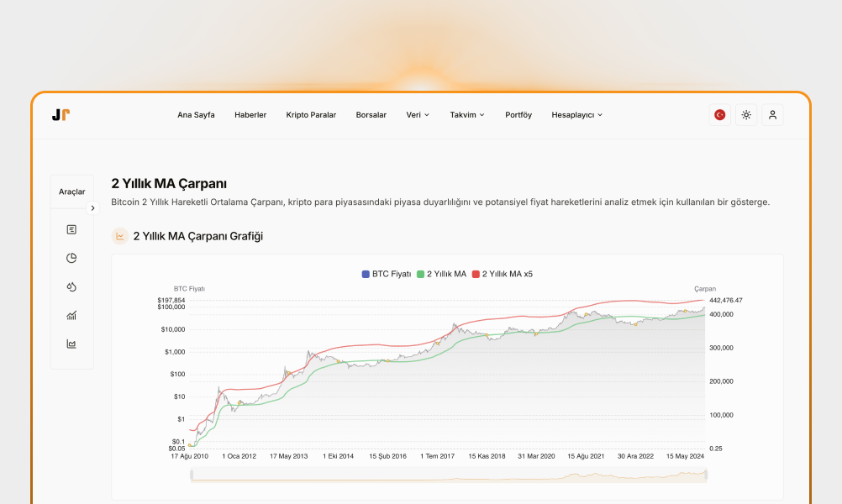Viewport: 842px width, 504px height.
Task: Open the Kripto Paralar section
Action: pos(311,114)
